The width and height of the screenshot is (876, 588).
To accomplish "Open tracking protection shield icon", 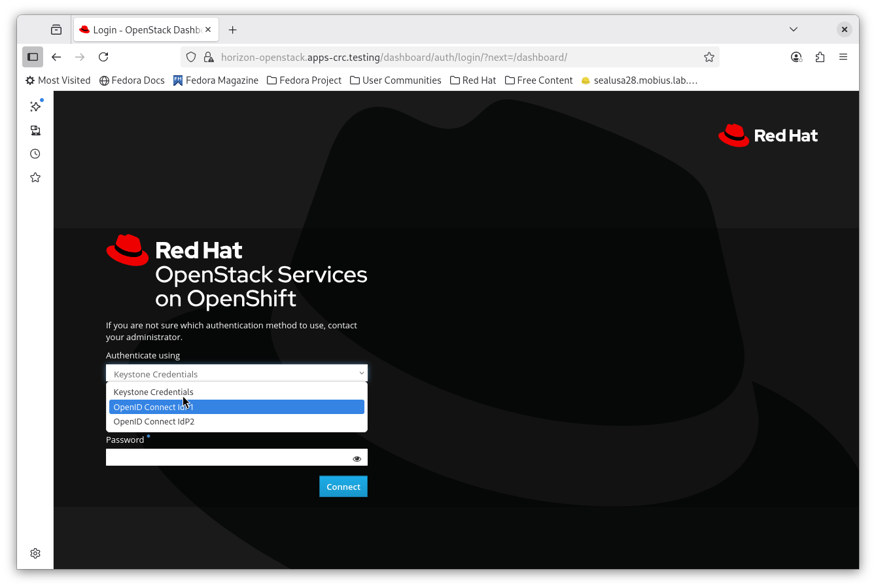I will pos(191,57).
